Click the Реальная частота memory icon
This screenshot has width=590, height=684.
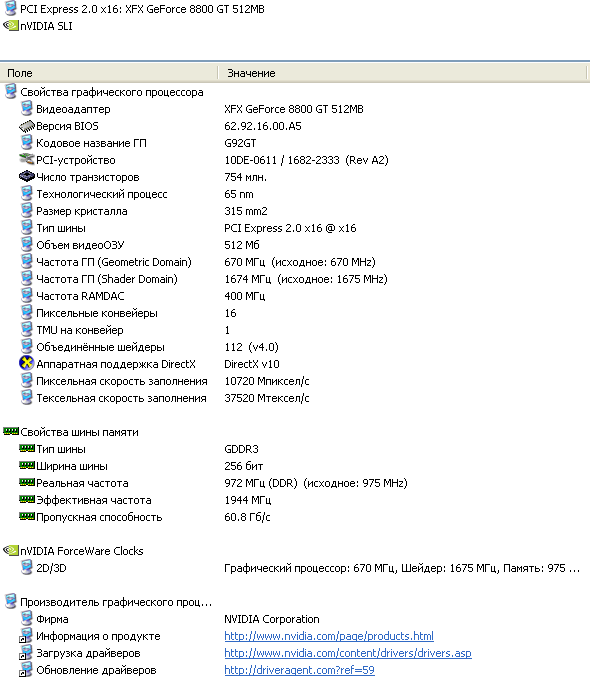[x=27, y=482]
